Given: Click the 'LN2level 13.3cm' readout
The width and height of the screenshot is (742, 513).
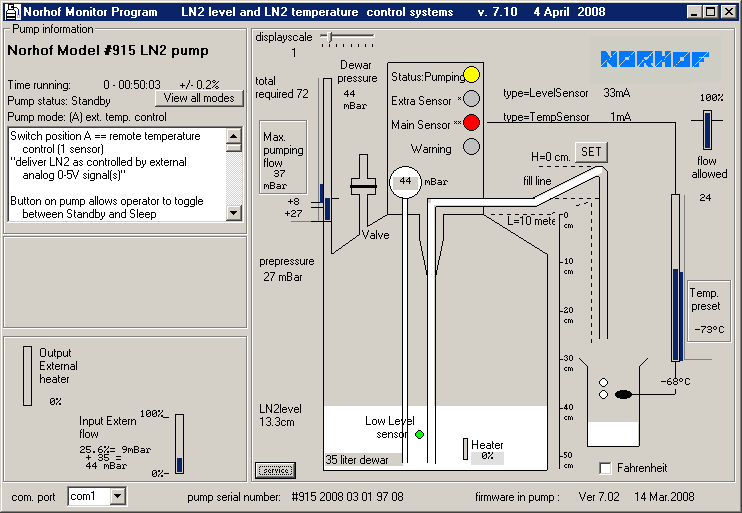Looking at the screenshot, I should [x=280, y=415].
